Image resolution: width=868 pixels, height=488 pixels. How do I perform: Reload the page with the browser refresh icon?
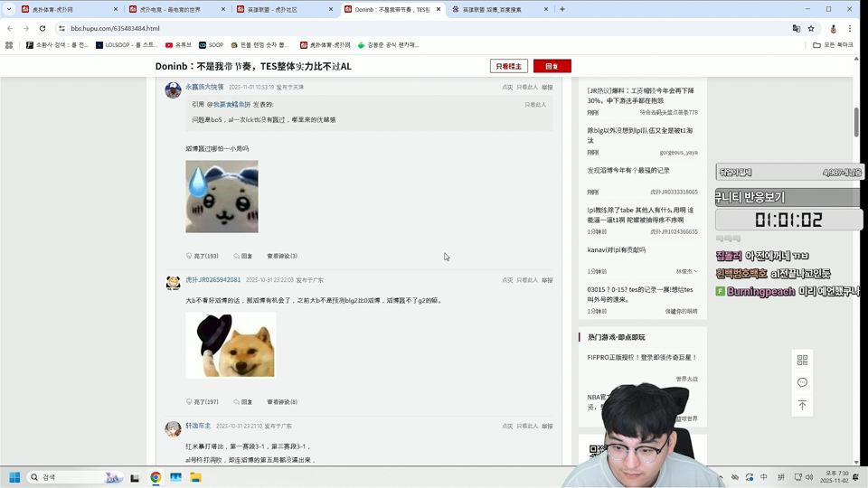pos(42,28)
